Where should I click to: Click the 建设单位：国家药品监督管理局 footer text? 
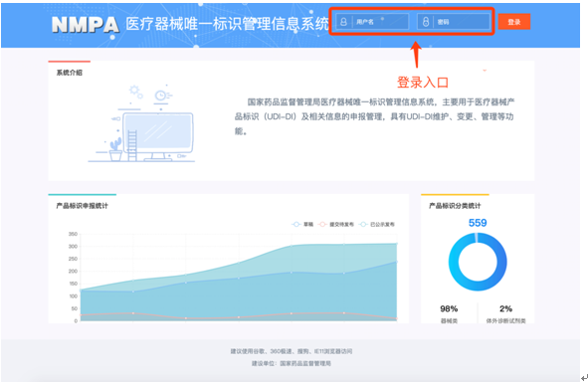(x=291, y=363)
